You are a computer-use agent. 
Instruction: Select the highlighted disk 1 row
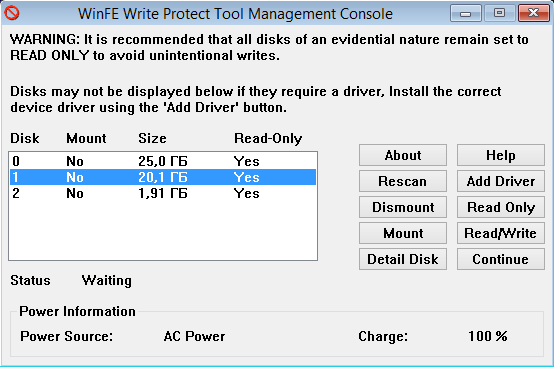[x=163, y=177]
